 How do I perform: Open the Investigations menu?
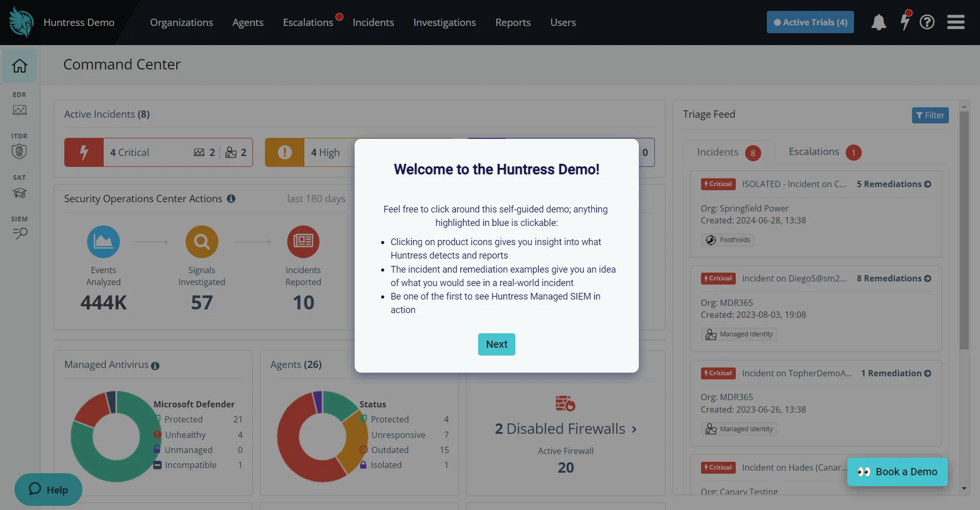pos(444,22)
